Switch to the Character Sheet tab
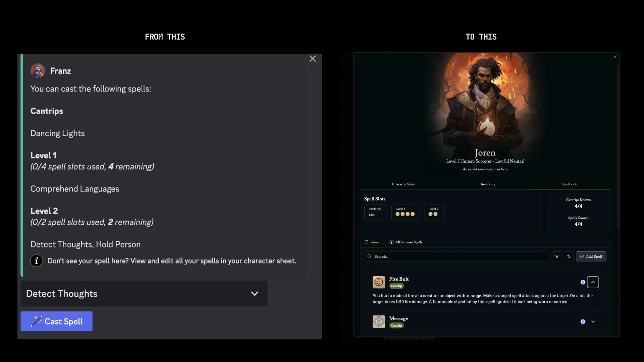 point(404,184)
